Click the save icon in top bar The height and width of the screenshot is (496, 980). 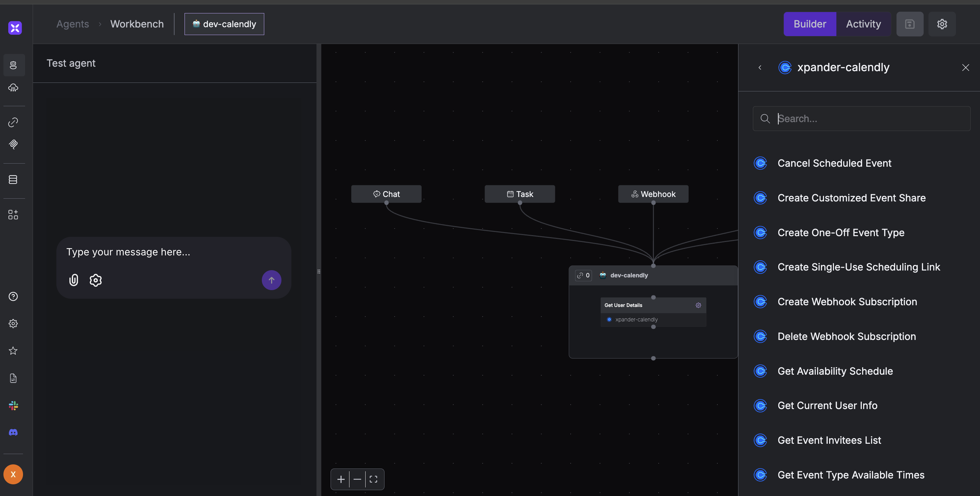point(910,24)
